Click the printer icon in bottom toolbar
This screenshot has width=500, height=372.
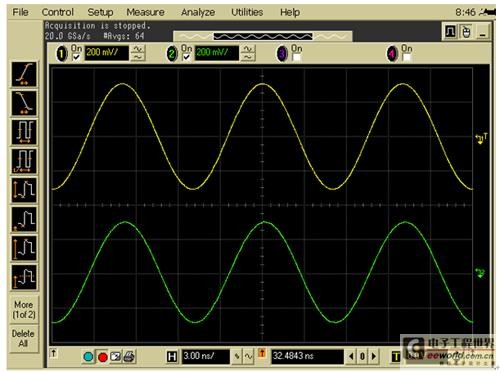click(x=129, y=357)
